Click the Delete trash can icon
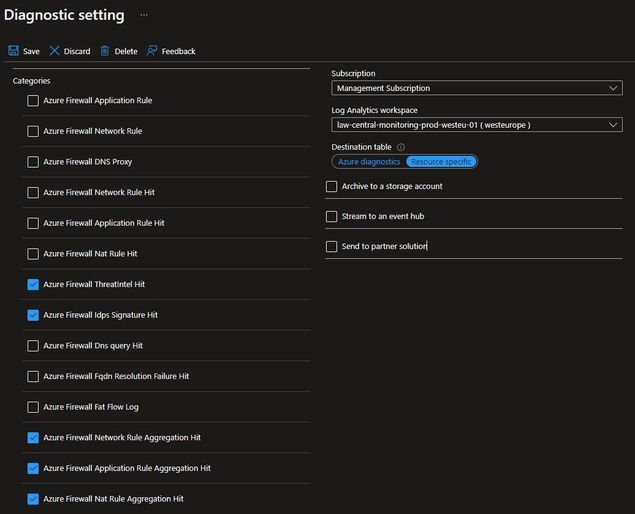Image resolution: width=635 pixels, height=514 pixels. (105, 51)
